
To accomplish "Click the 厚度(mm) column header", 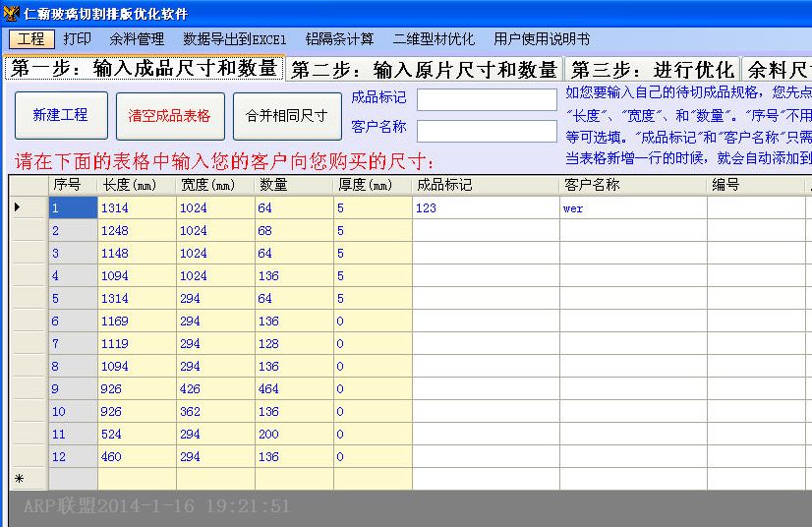I will tap(373, 185).
